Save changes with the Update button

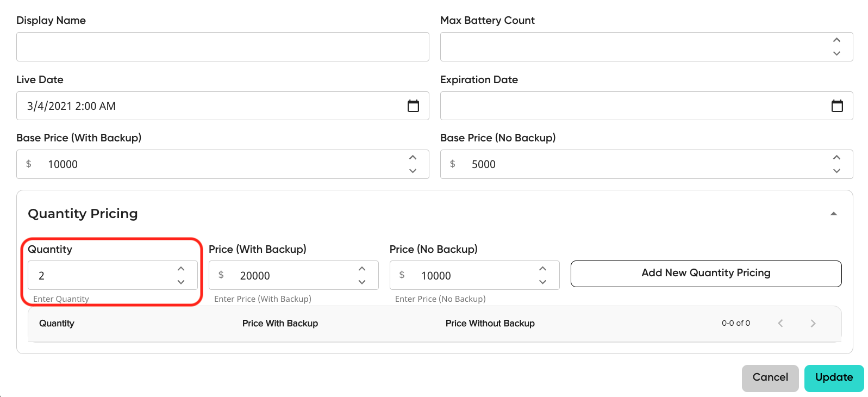coord(834,378)
